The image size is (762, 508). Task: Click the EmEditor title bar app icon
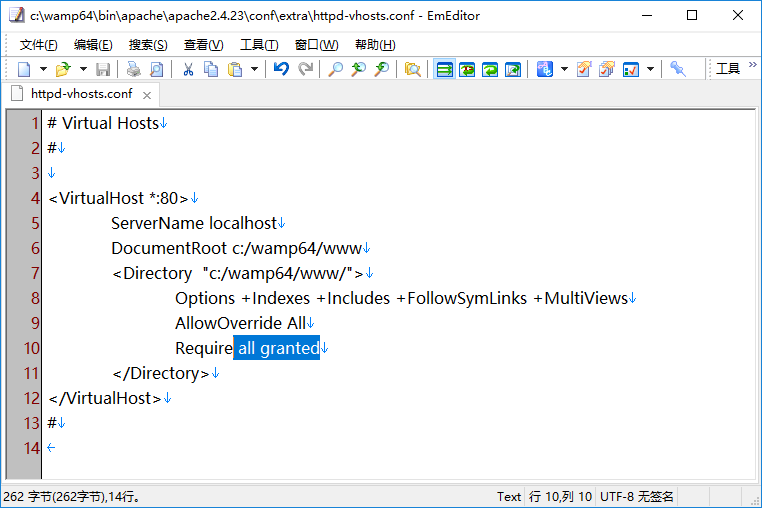17,15
